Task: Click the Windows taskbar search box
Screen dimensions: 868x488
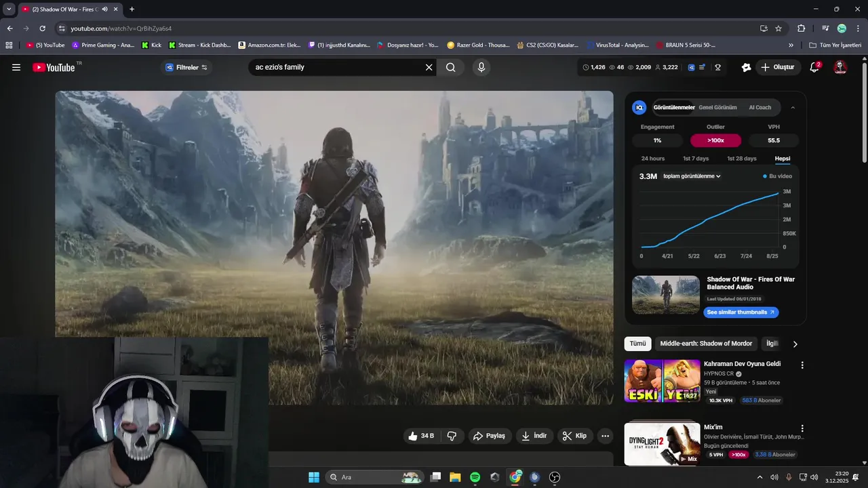Action: 374,477
